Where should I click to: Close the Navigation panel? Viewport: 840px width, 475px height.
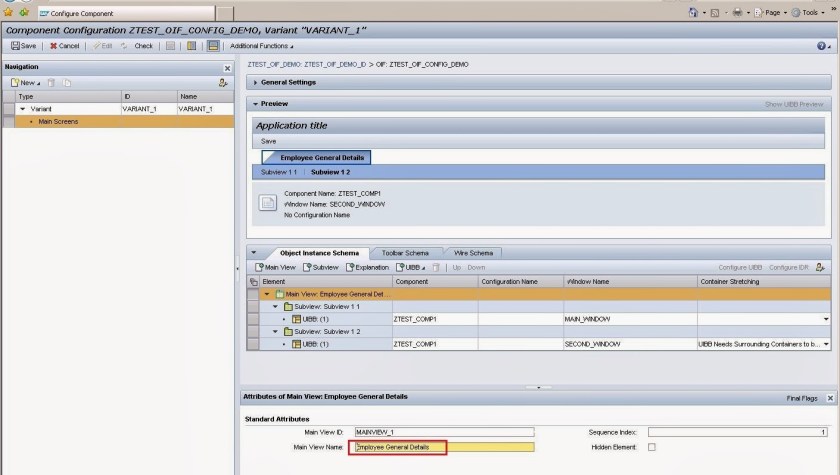227,68
